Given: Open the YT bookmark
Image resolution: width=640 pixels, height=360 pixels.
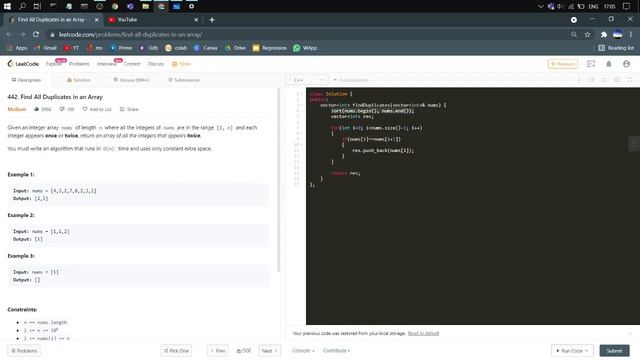Looking at the screenshot, I should 71,48.
